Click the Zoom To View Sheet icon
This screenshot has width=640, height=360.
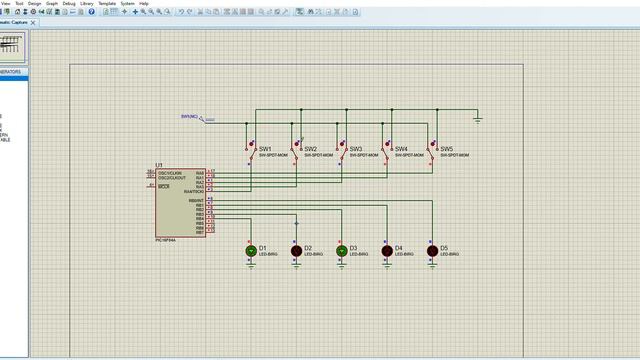click(x=159, y=12)
